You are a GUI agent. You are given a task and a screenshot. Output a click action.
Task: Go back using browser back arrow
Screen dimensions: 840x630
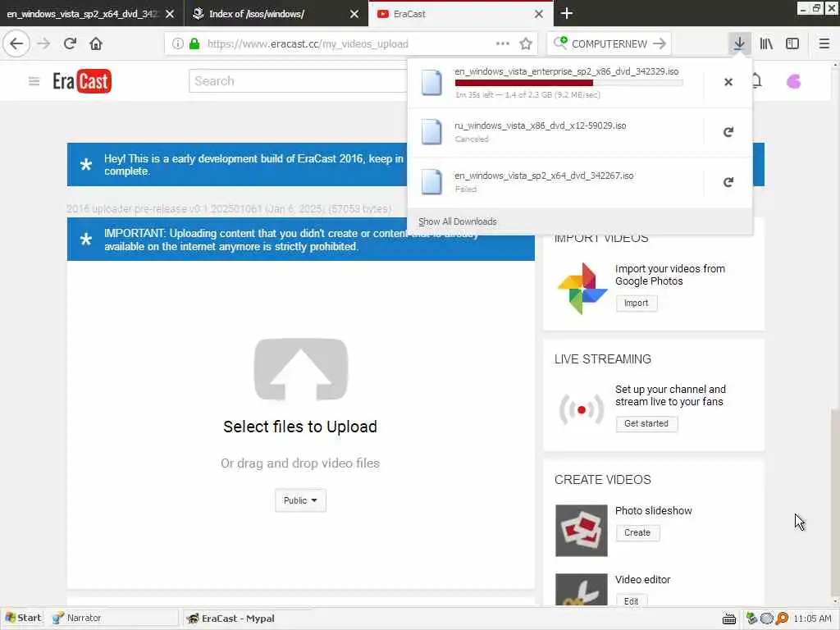point(16,43)
